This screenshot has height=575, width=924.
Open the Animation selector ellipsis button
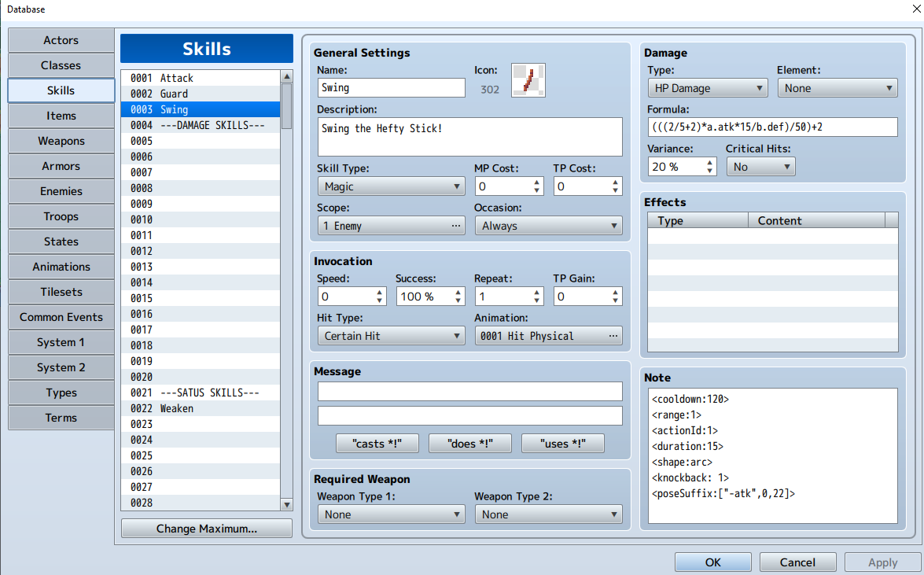click(x=613, y=336)
